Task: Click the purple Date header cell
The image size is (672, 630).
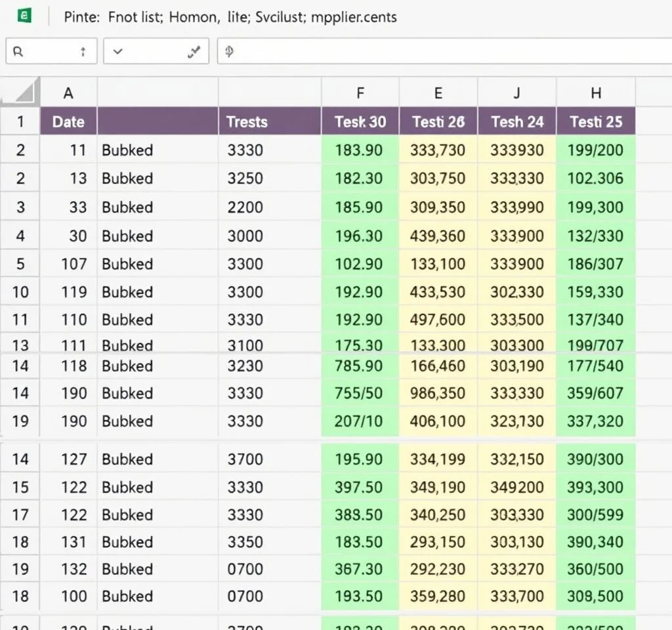Action: (68, 121)
